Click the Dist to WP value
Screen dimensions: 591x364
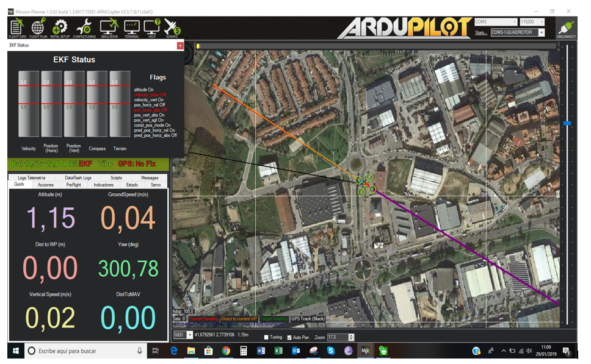tap(50, 268)
